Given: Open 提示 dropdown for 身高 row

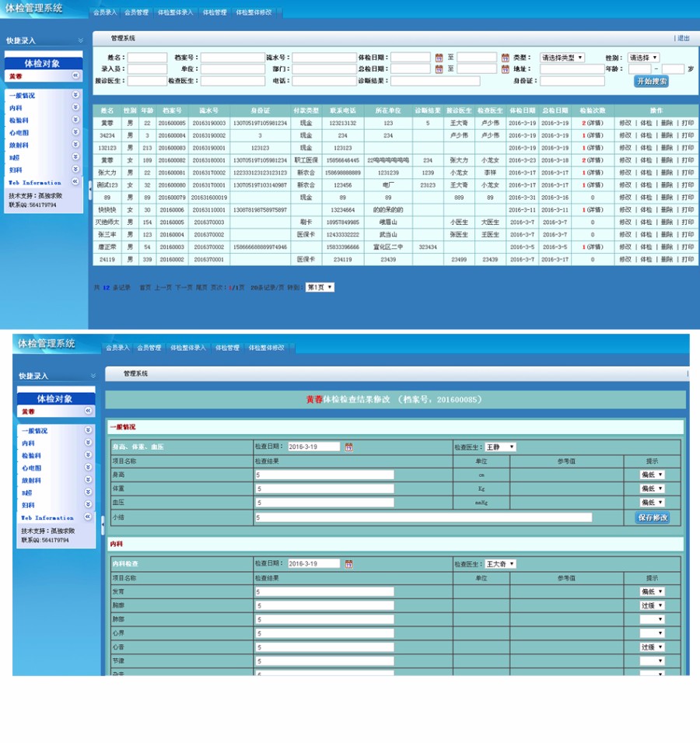Looking at the screenshot, I should (652, 475).
